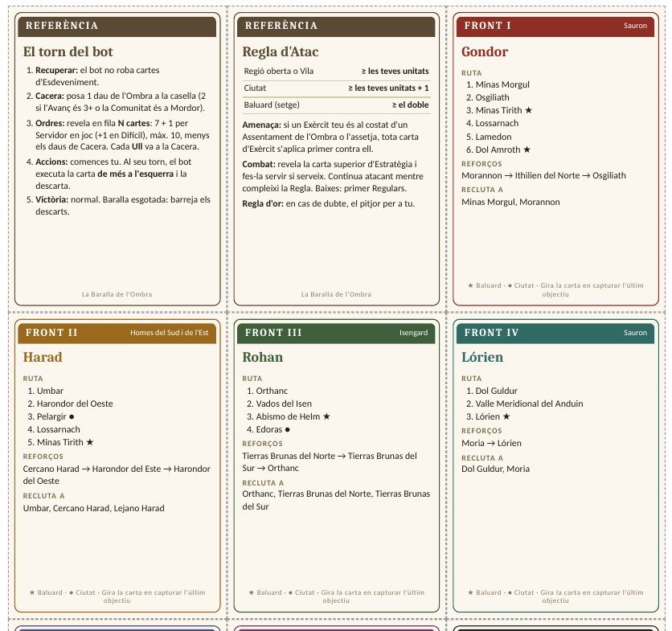Click the 'Homes del Sud i de l'Est' label
672x631 pixels.
tap(170, 333)
